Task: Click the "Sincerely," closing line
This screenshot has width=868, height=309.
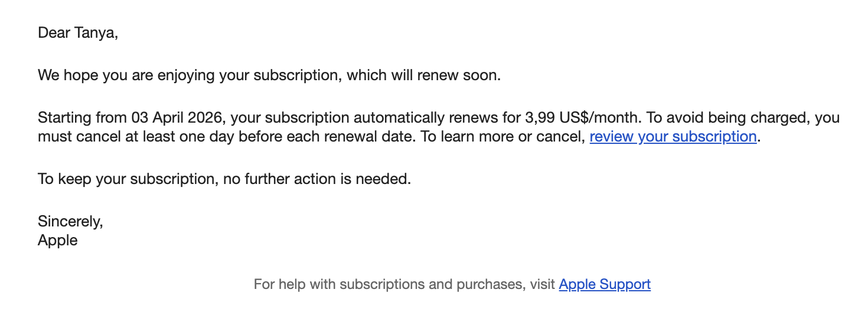Action: coord(70,221)
